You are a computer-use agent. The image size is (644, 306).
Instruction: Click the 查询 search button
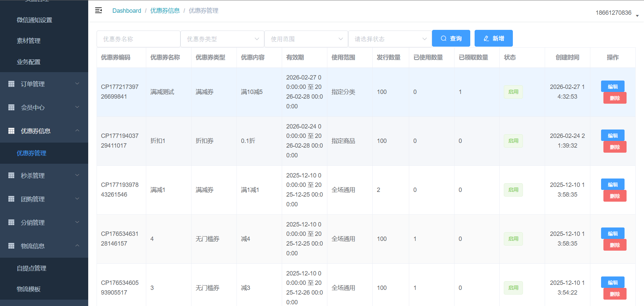tap(451, 38)
